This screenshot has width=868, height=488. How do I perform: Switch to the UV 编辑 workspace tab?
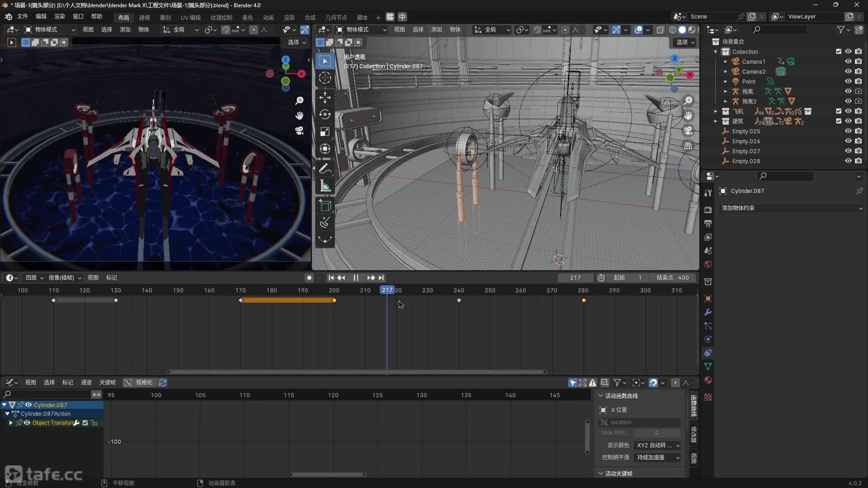(191, 18)
